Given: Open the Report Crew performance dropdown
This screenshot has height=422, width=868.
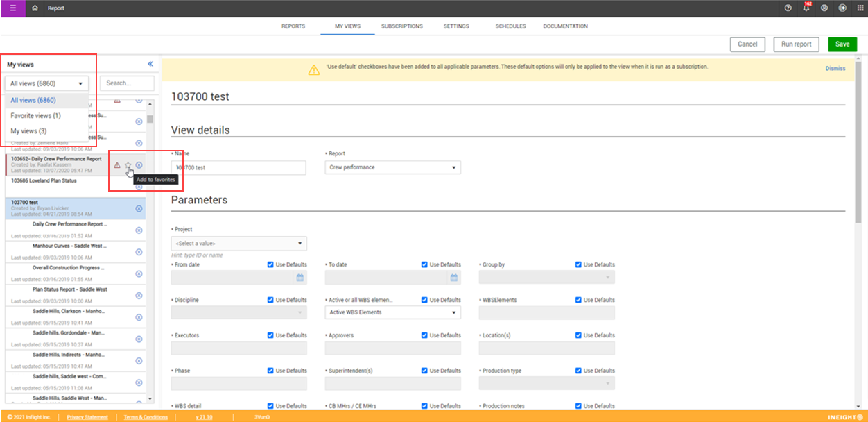Looking at the screenshot, I should pyautogui.click(x=392, y=168).
